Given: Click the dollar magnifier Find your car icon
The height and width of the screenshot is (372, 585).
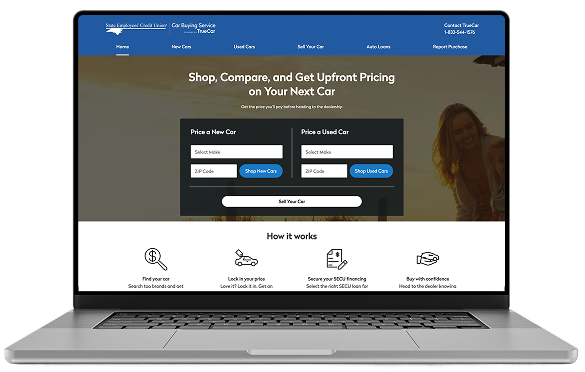Looking at the screenshot, I should click(x=156, y=259).
